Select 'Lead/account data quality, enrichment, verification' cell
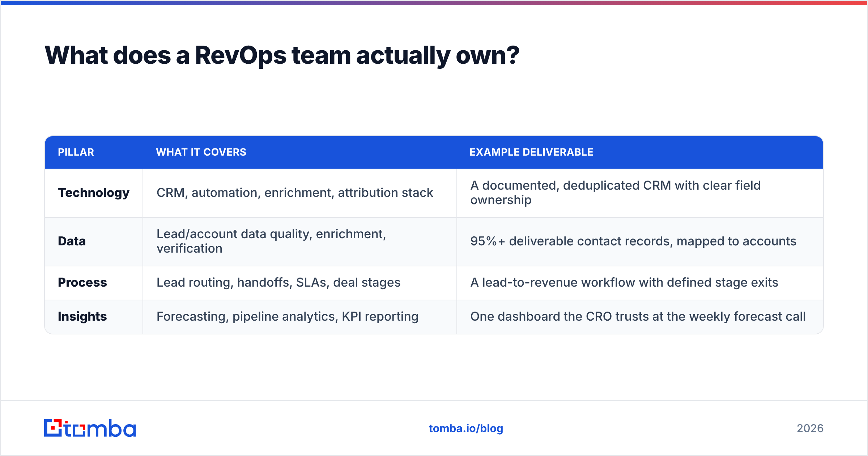 [300, 241]
